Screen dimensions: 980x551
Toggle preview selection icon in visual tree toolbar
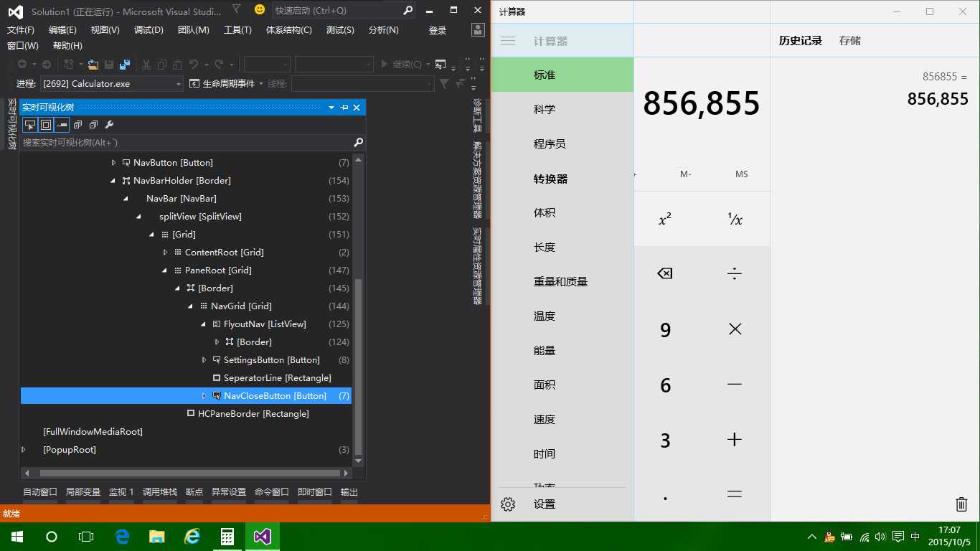point(62,125)
